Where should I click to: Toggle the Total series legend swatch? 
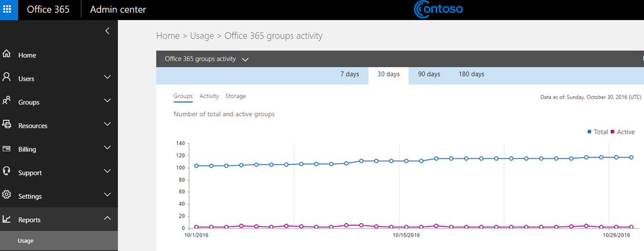(589, 132)
